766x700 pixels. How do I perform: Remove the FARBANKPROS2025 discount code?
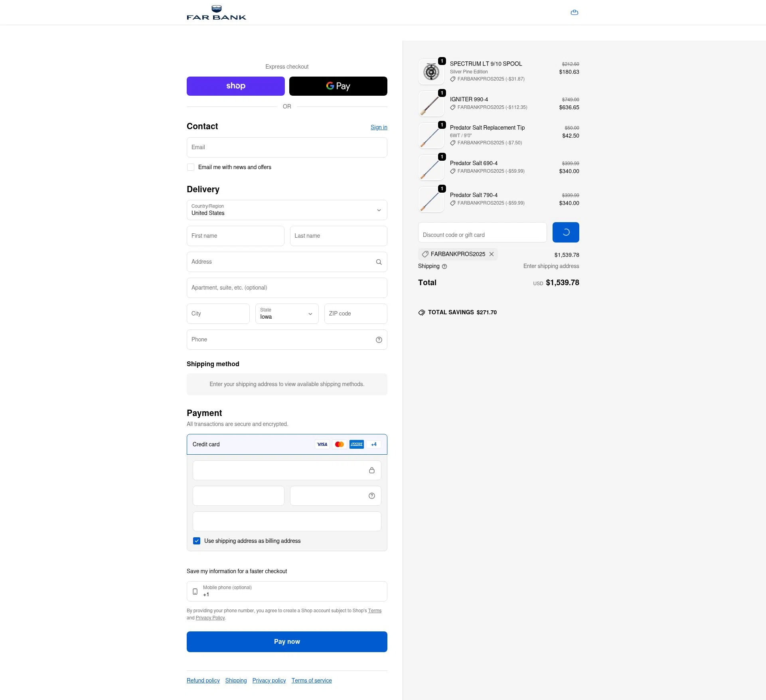tap(492, 254)
